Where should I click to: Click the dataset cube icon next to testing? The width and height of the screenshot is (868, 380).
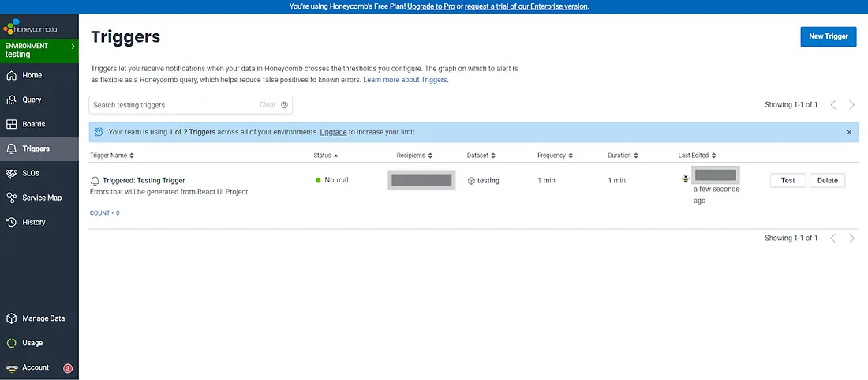point(471,181)
